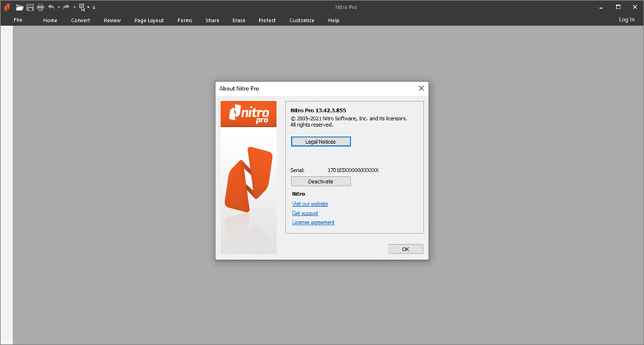Switch to the Review tab
Viewport: 644px width, 345px height.
point(112,20)
